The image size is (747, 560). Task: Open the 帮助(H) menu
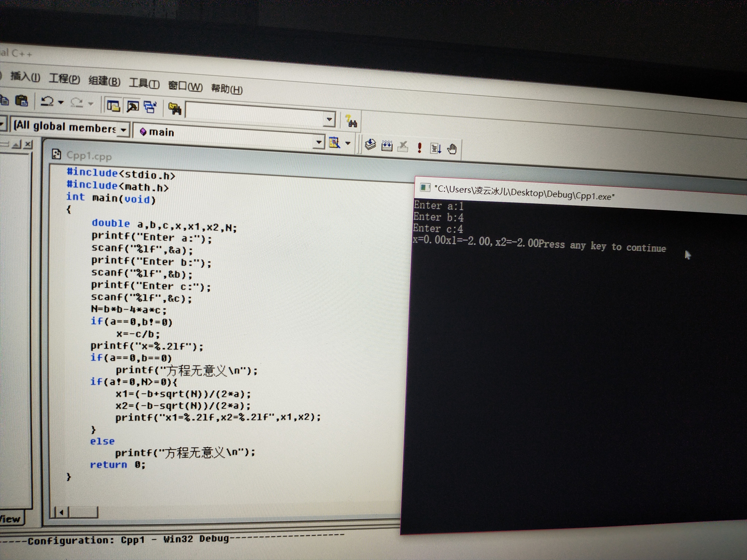pos(227,89)
